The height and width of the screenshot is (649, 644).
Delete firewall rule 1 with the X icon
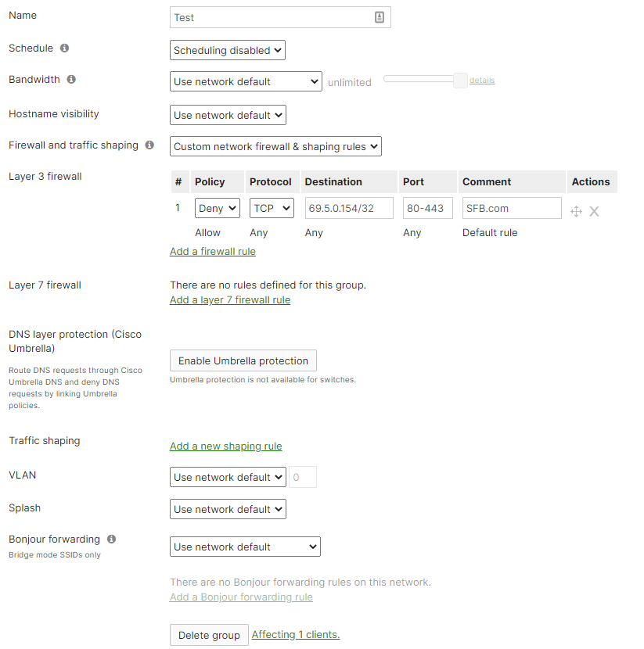coord(594,211)
